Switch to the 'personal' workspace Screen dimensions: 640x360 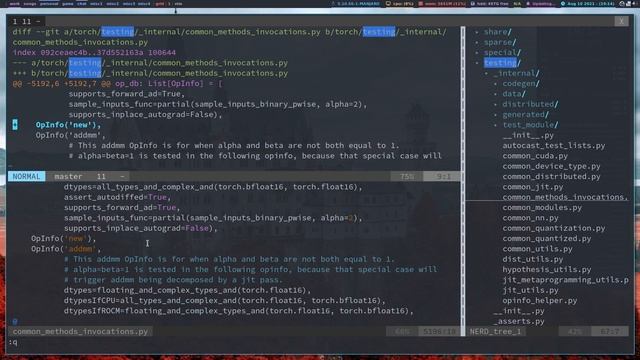pyautogui.click(x=49, y=4)
